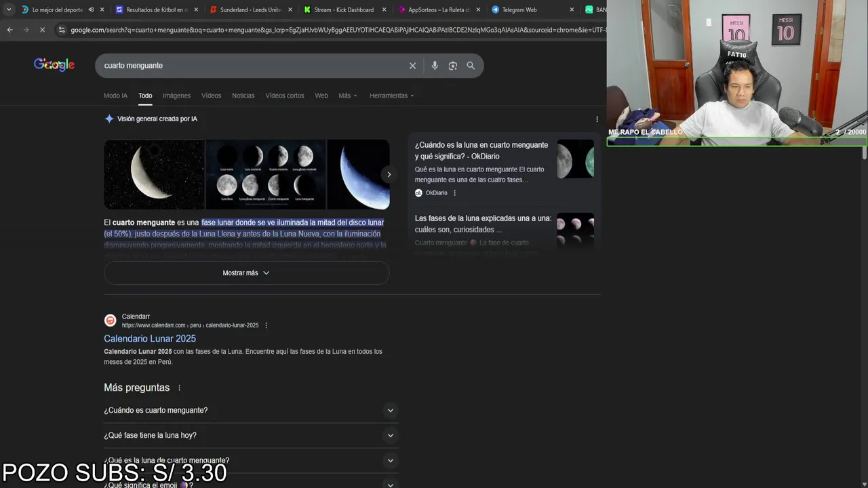Open the Modo IA search tab
868x488 pixels.
pos(115,96)
